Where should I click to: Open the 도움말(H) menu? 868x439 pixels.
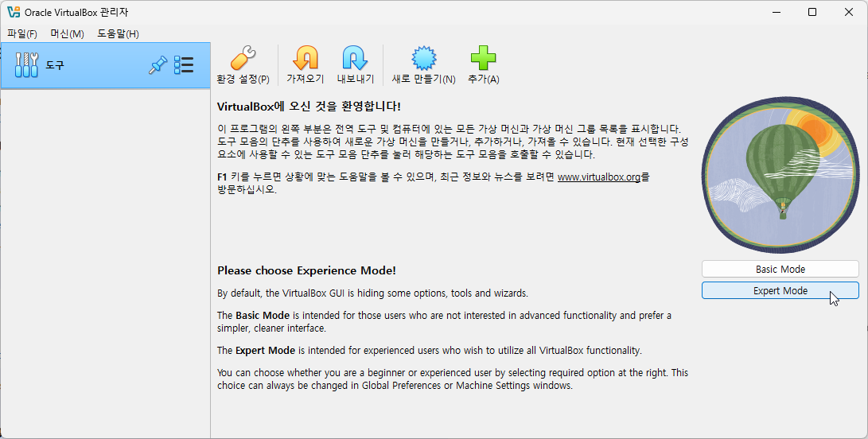[118, 33]
